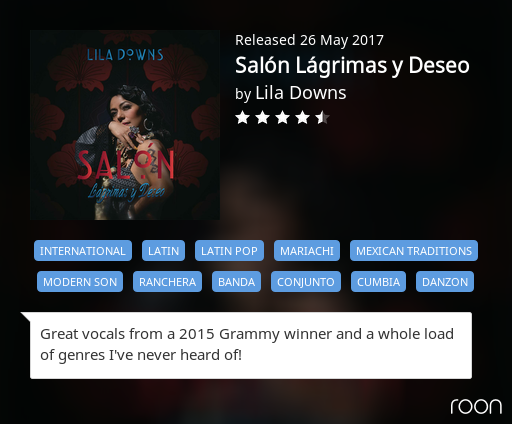The height and width of the screenshot is (424, 512).
Task: Select the MEXICAN TRADITIONS genre tag
Action: pos(414,251)
